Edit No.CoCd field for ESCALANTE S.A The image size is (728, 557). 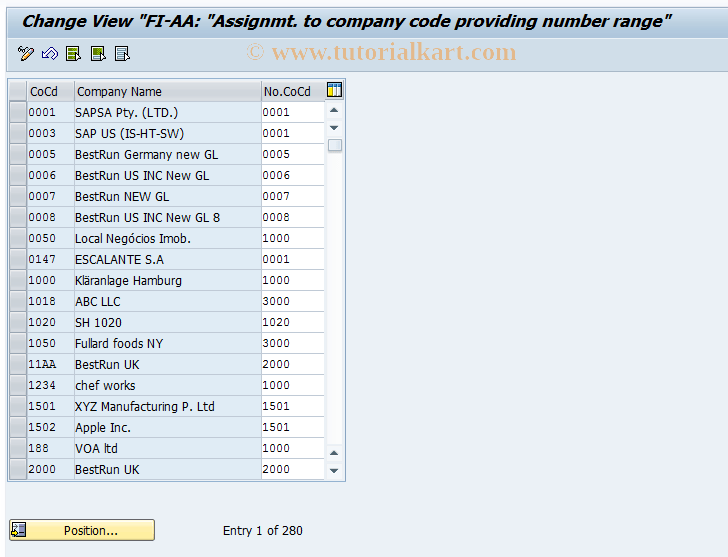tap(292, 259)
